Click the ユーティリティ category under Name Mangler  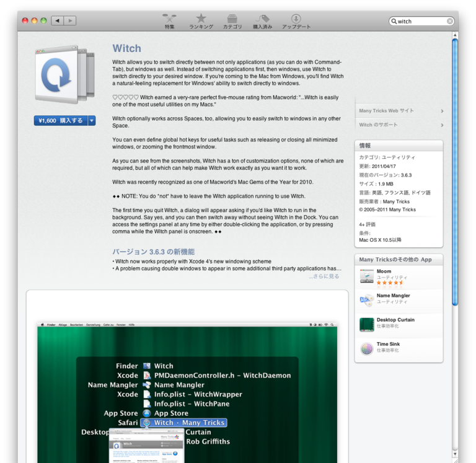[392, 301]
